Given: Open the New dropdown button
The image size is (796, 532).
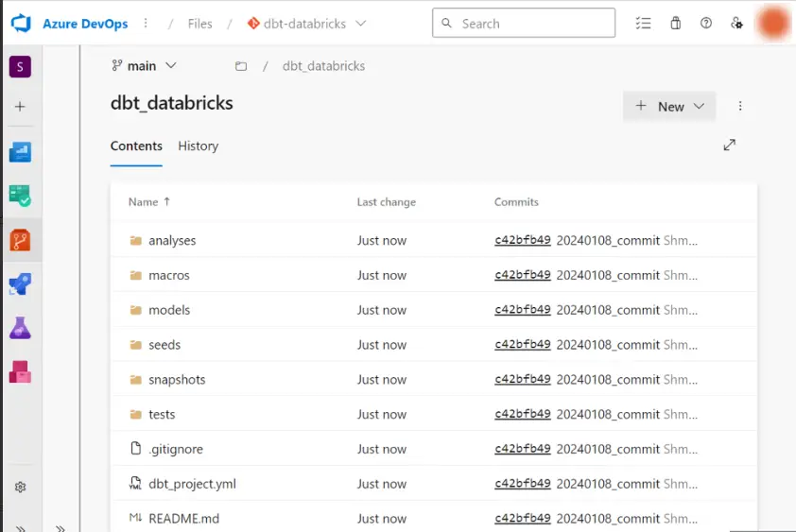Looking at the screenshot, I should (669, 106).
